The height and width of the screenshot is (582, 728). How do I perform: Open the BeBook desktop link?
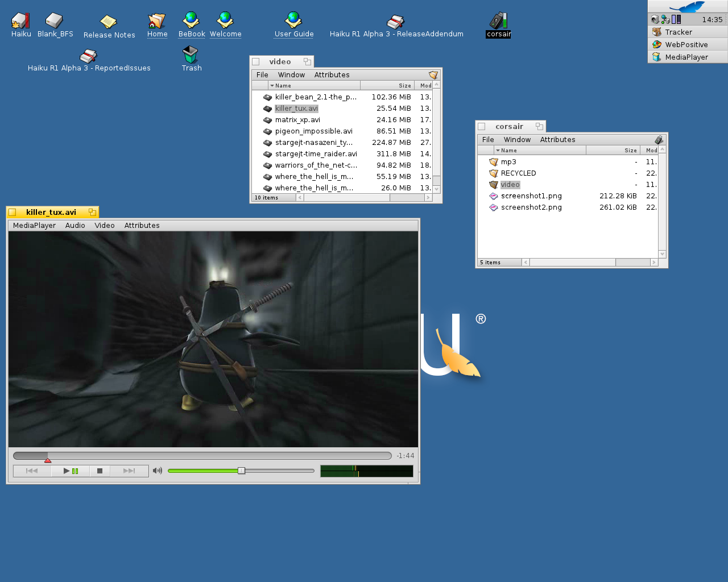(x=191, y=20)
